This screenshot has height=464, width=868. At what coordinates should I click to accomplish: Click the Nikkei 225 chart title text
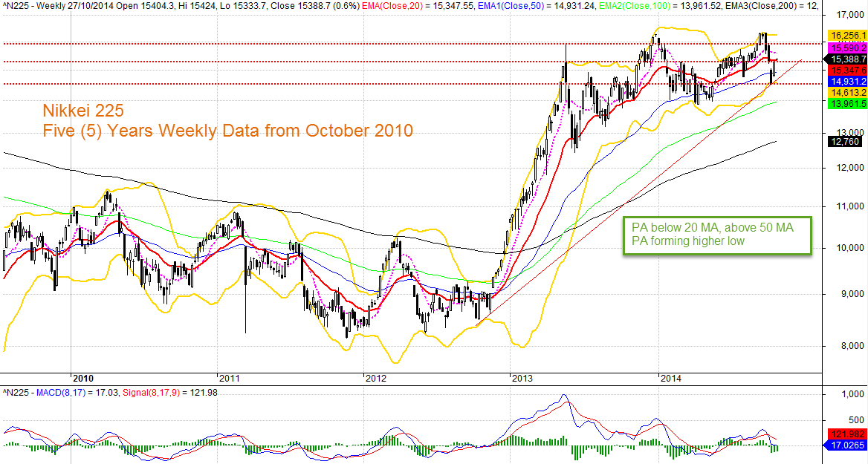click(x=83, y=111)
